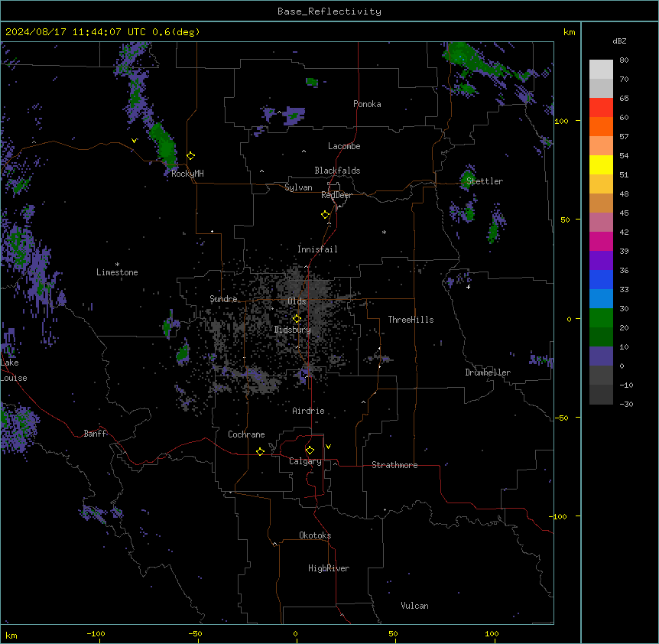The image size is (659, 644).
Task: Click the Didsbury town label
Action: tap(293, 330)
